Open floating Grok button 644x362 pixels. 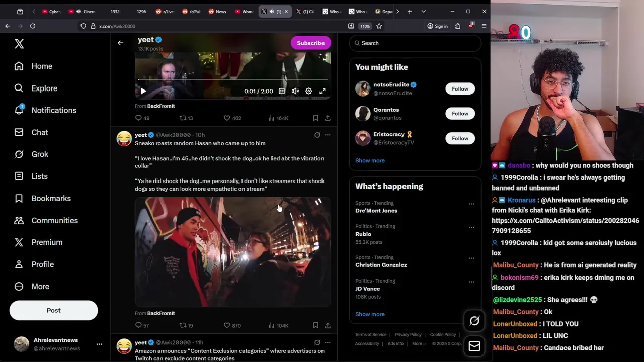(x=474, y=321)
